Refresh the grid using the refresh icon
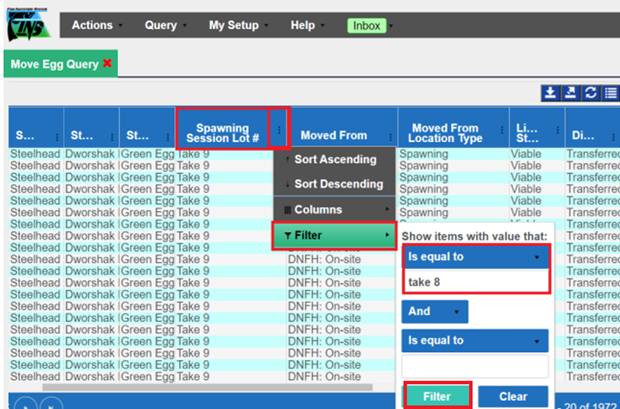Image resolution: width=620 pixels, height=409 pixels. [x=592, y=93]
